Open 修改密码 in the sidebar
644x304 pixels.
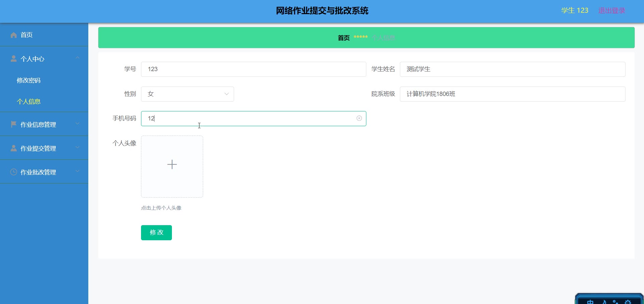(29, 81)
